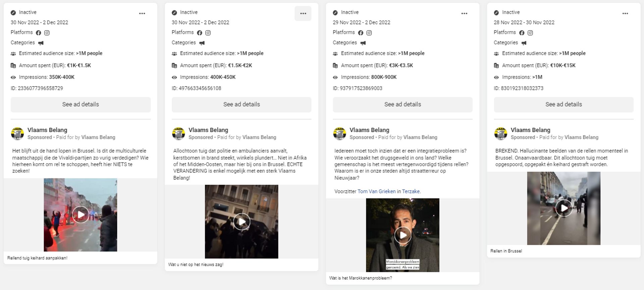Click 'Impressions: 350K-400K' text

tap(47, 77)
